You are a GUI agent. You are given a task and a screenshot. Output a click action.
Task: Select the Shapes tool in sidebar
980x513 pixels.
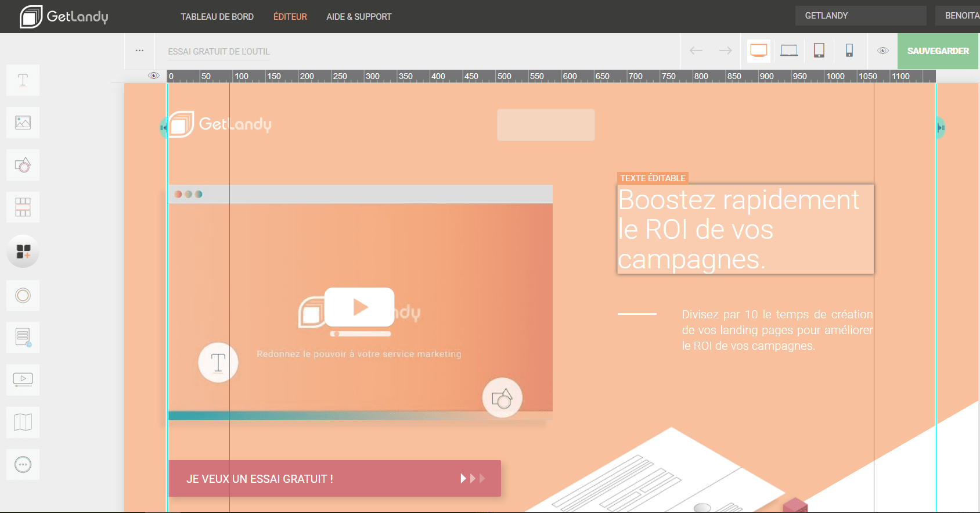[x=23, y=165]
